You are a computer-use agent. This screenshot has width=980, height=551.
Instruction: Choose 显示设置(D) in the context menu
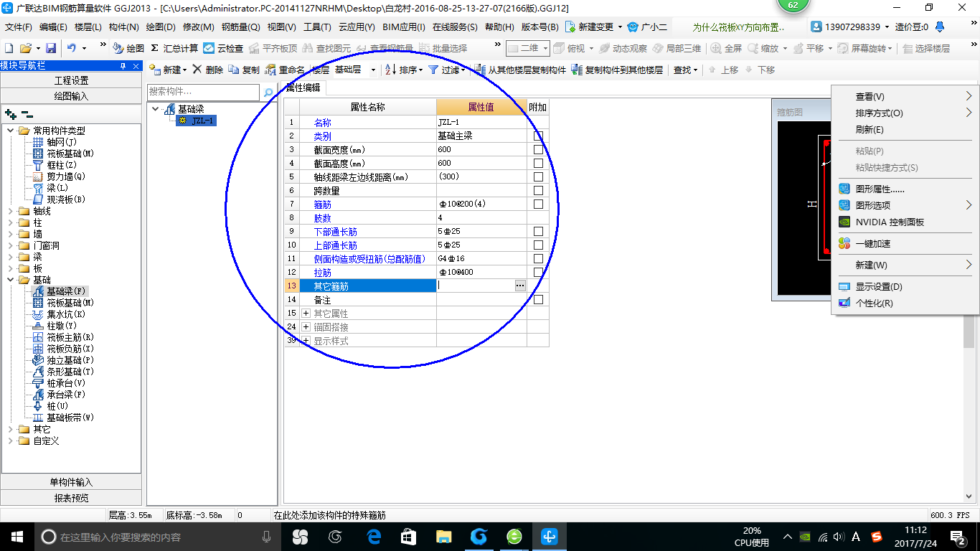[x=879, y=286]
